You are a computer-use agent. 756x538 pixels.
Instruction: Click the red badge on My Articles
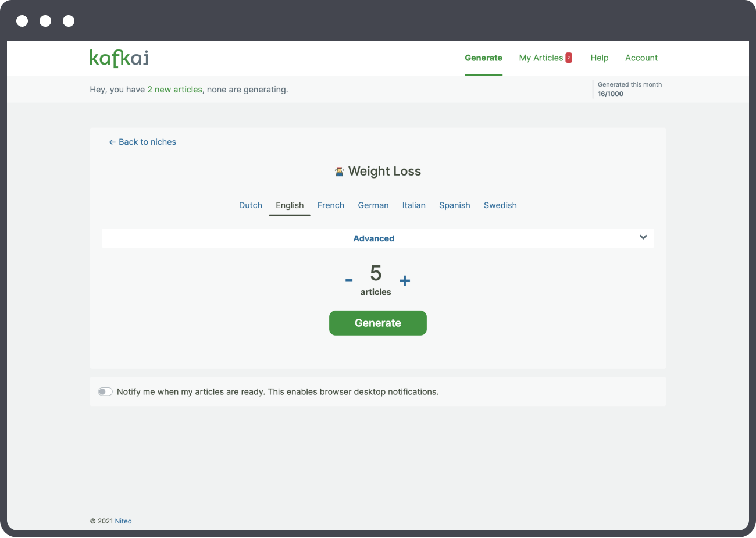[x=567, y=58]
